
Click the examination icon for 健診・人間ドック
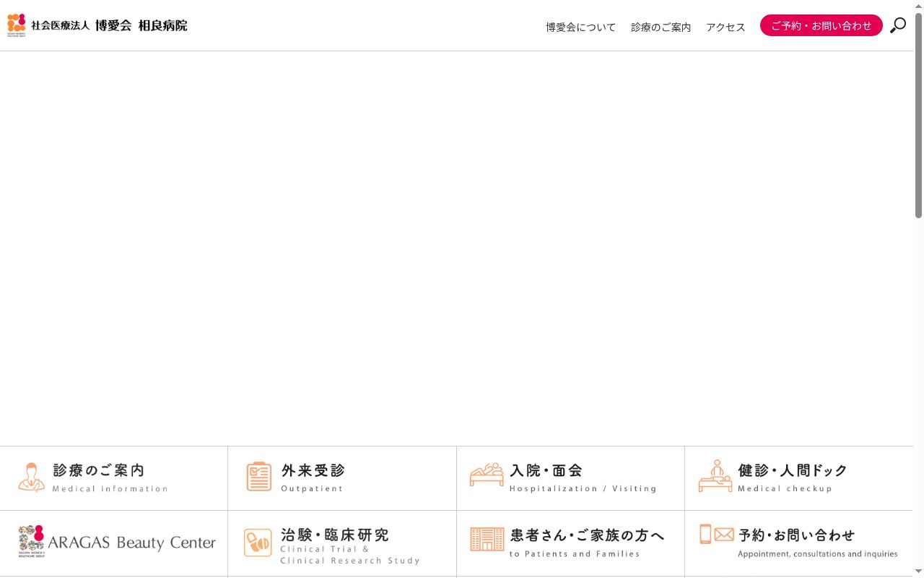(715, 476)
